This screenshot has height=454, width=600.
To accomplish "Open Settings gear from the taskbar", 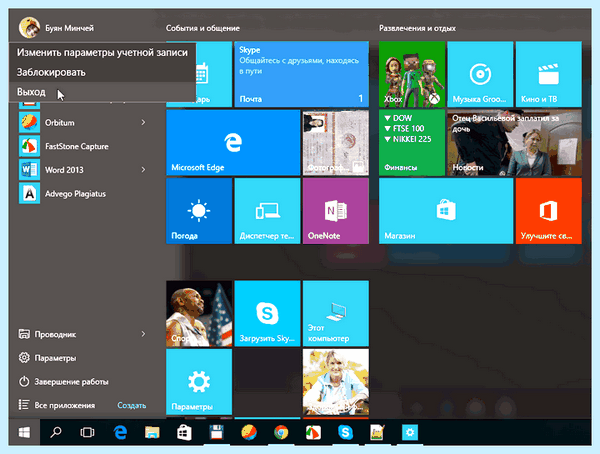I will (x=410, y=433).
